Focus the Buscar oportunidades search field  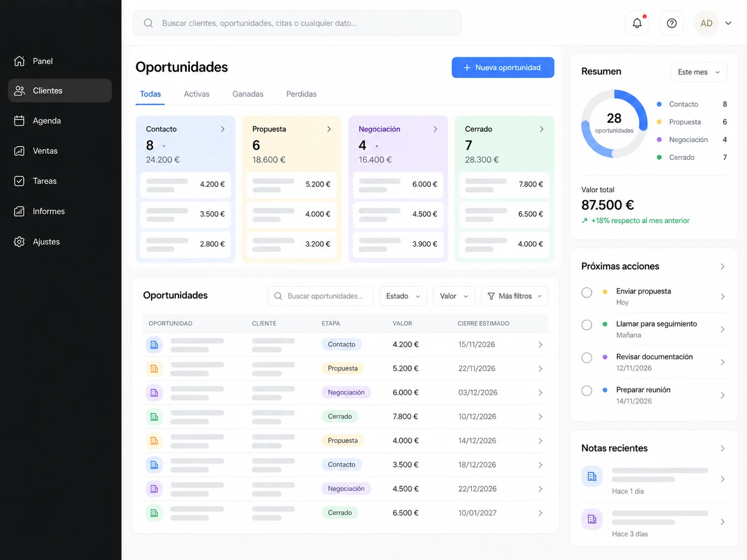click(x=320, y=296)
